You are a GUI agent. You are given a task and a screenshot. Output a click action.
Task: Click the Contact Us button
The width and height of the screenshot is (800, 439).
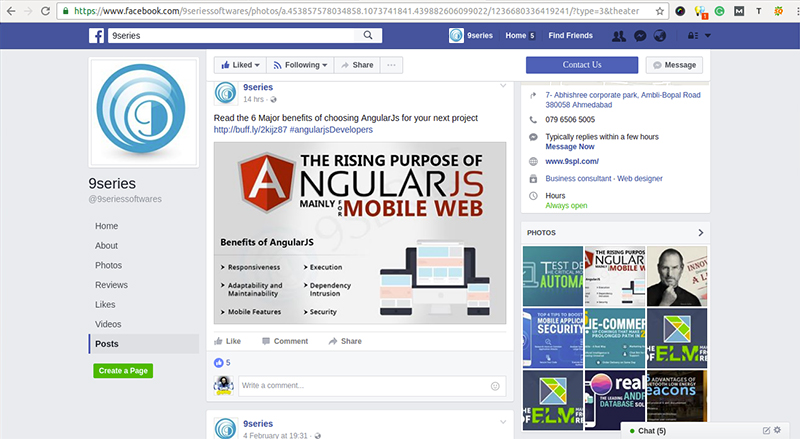[581, 65]
